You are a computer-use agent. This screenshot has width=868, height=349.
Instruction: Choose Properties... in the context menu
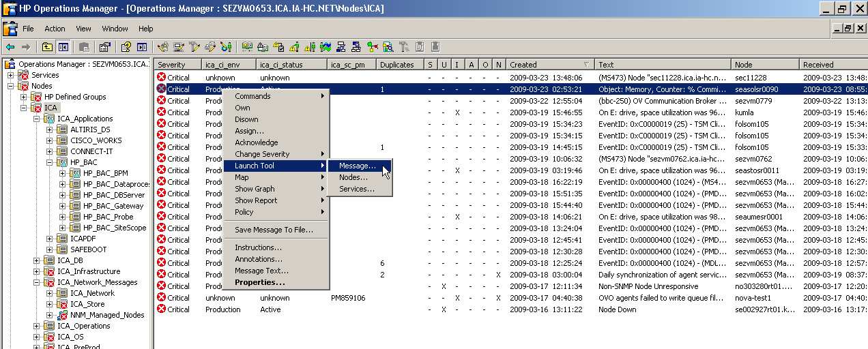coord(276,282)
